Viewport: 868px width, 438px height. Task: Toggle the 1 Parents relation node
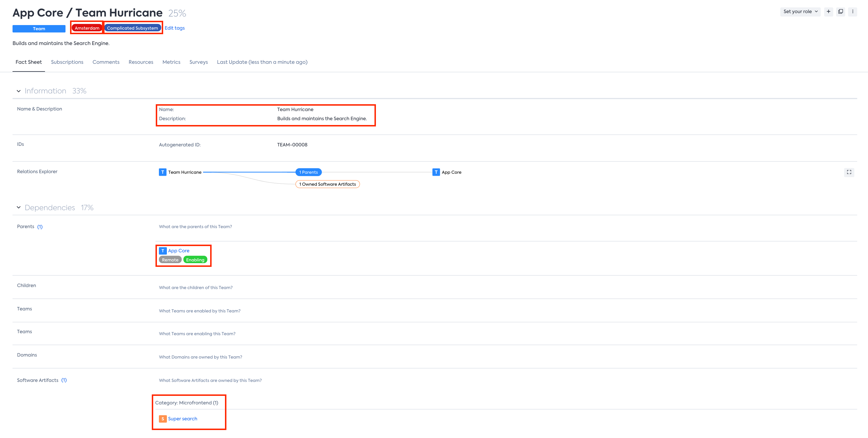308,172
